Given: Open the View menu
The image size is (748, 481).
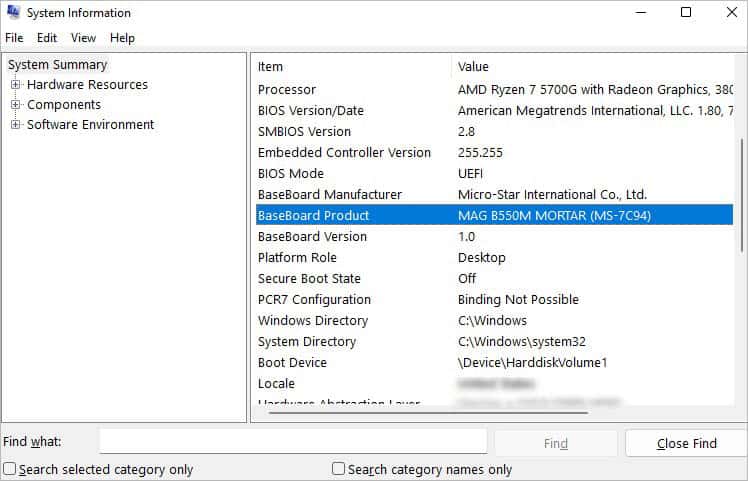Looking at the screenshot, I should (83, 38).
